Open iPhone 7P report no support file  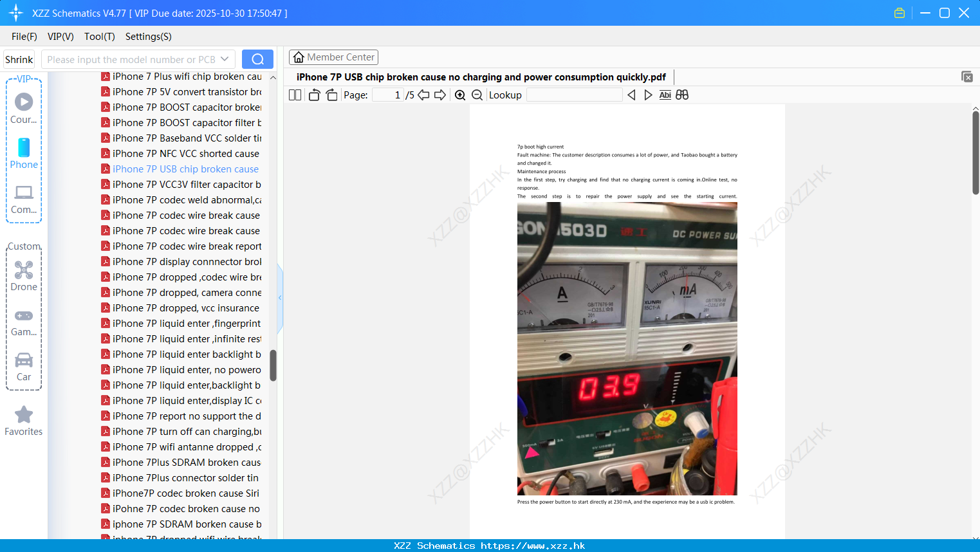tap(181, 416)
